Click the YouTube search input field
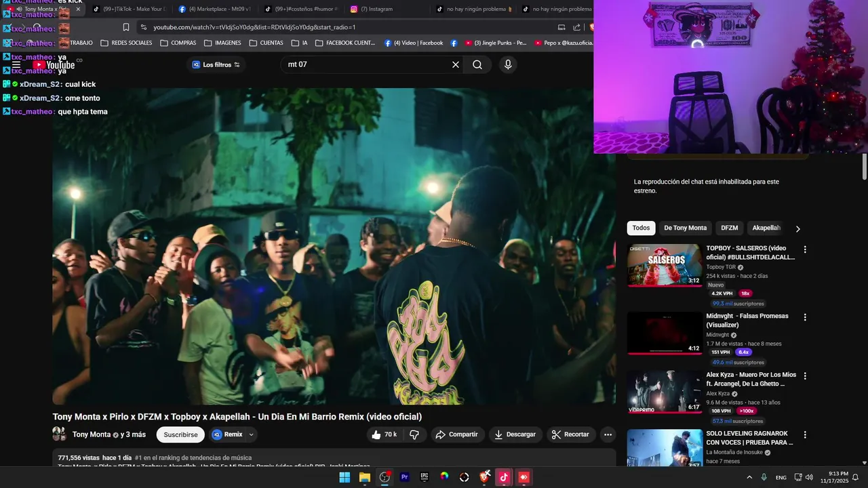 (366, 64)
